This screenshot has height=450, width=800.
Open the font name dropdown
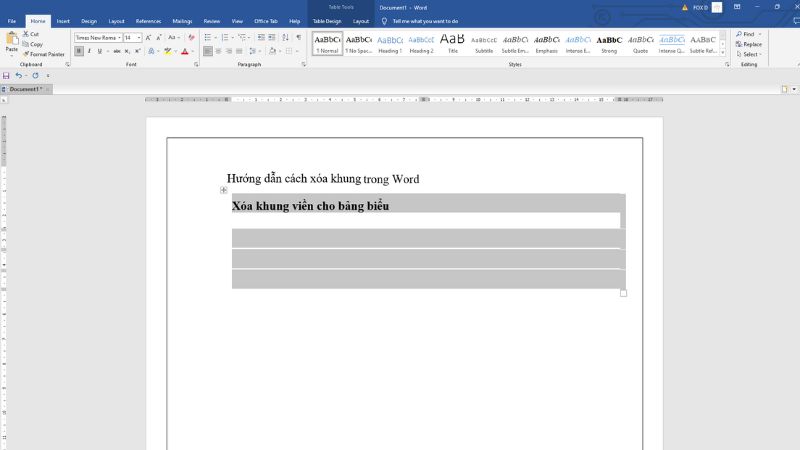tap(118, 38)
